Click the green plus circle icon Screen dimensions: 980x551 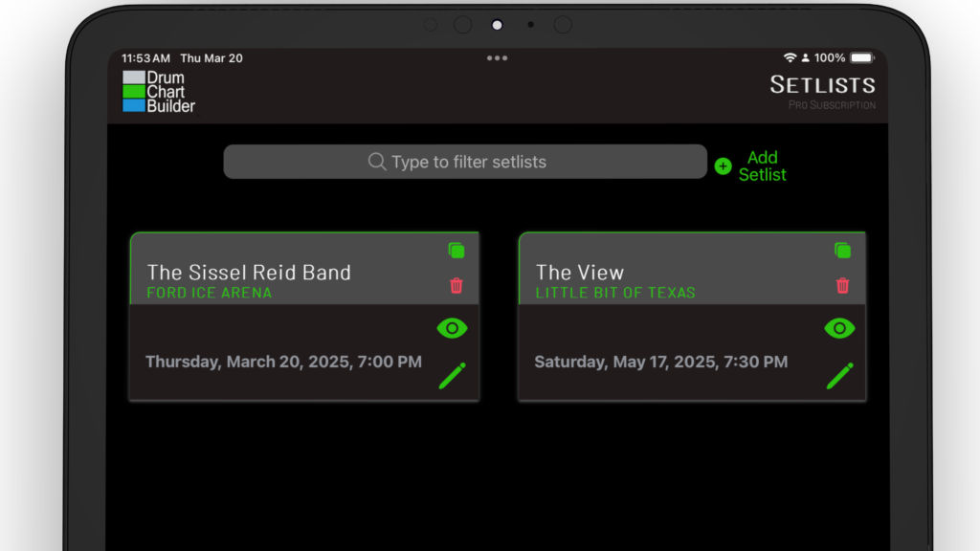click(x=723, y=166)
